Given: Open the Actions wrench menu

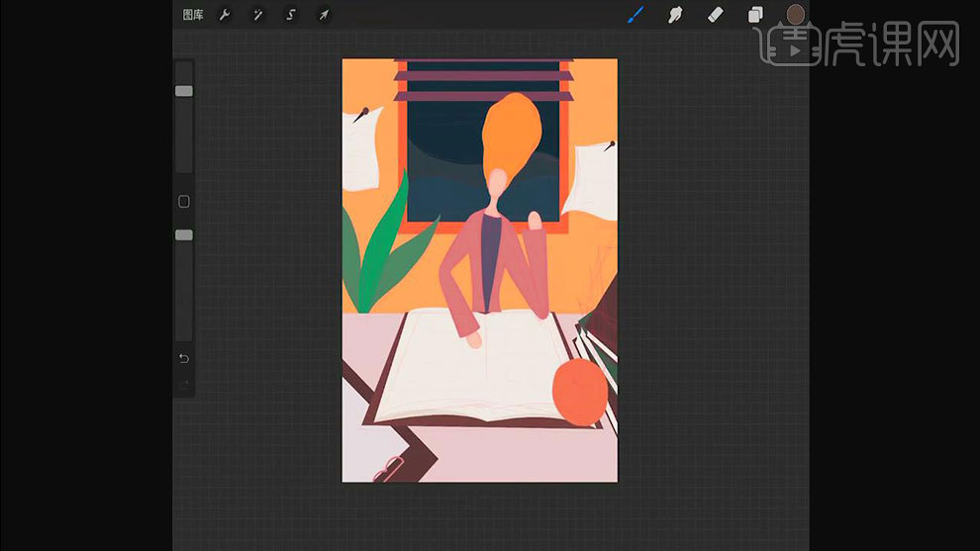Looking at the screenshot, I should pyautogui.click(x=225, y=15).
